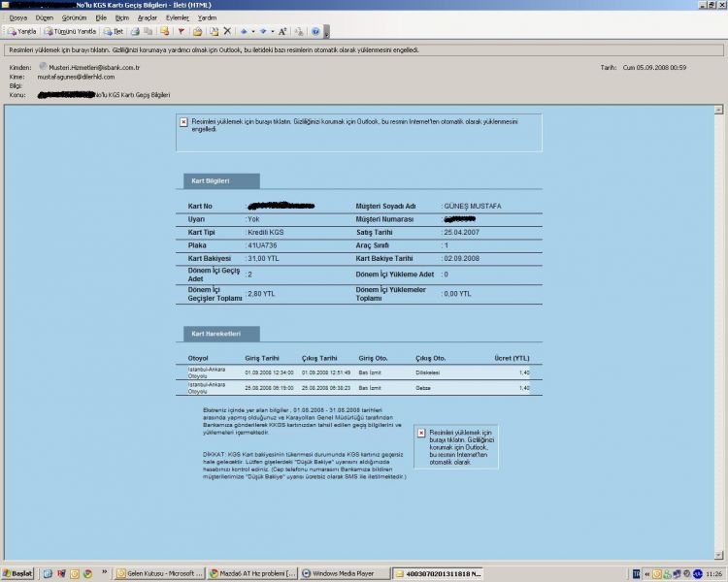728x582 pixels.
Task: Click Outlook icon in system tray
Action: click(657, 574)
